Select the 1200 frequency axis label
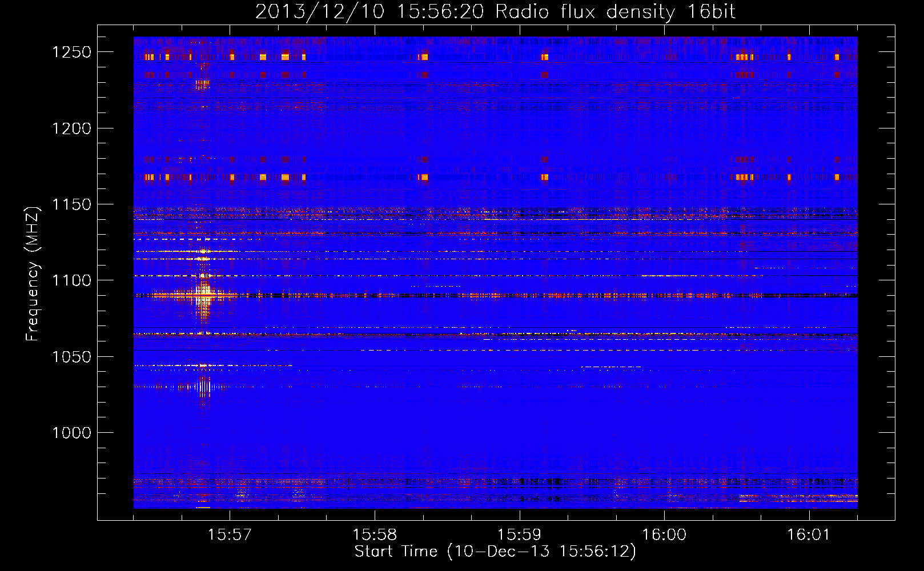The width and height of the screenshot is (924, 571). pos(71,128)
